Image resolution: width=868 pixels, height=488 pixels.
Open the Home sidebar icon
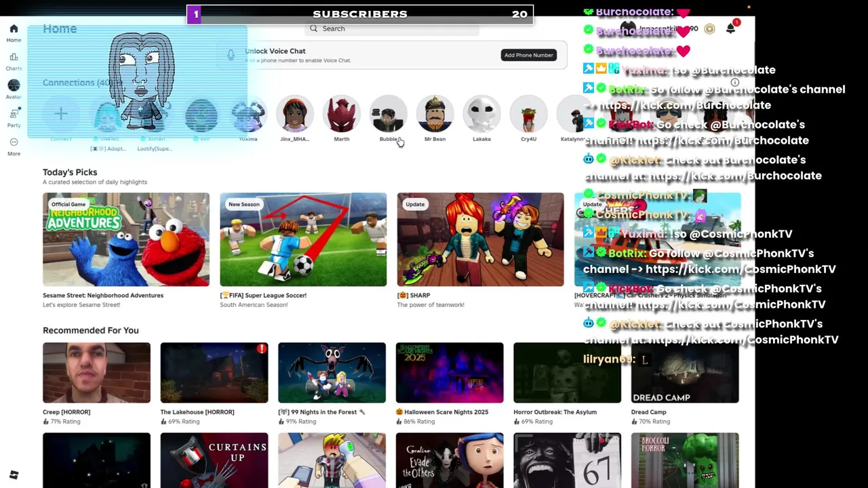coord(14,28)
